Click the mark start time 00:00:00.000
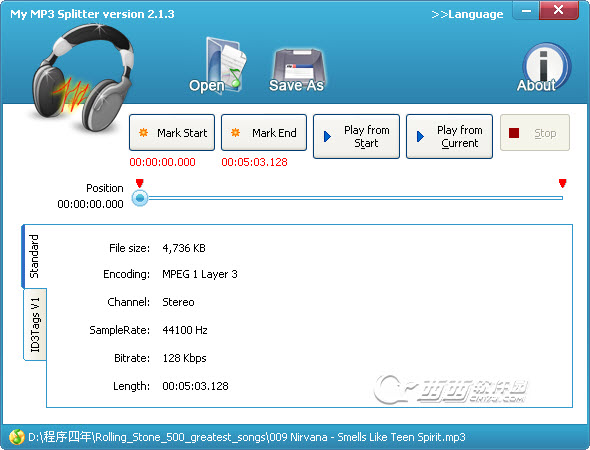Image resolution: width=590 pixels, height=450 pixels. click(163, 162)
